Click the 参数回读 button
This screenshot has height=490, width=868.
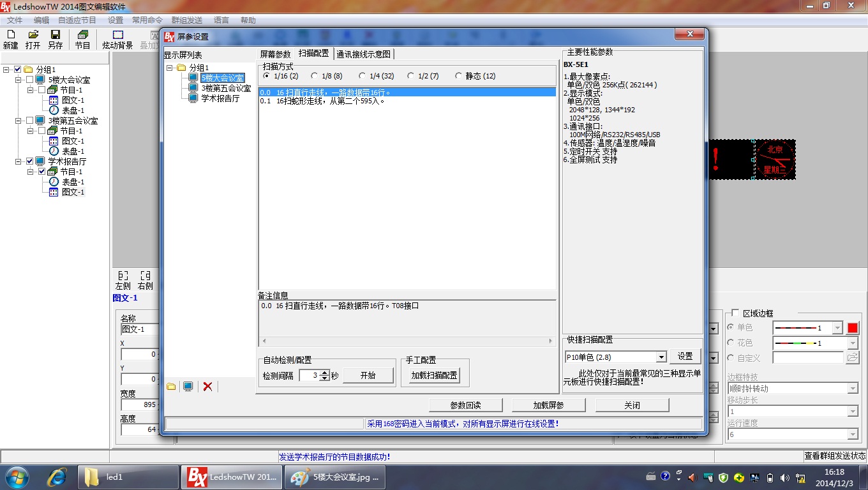(465, 405)
